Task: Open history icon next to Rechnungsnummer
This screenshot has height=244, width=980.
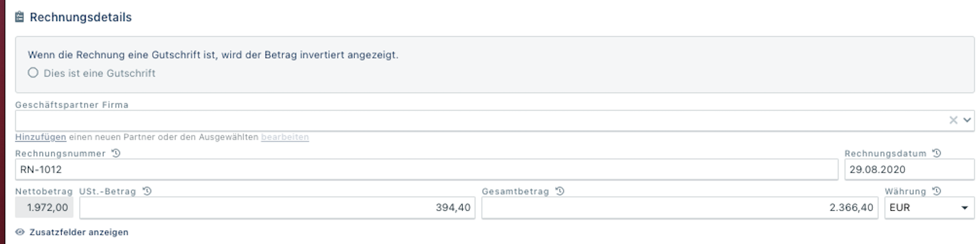Action: (116, 154)
